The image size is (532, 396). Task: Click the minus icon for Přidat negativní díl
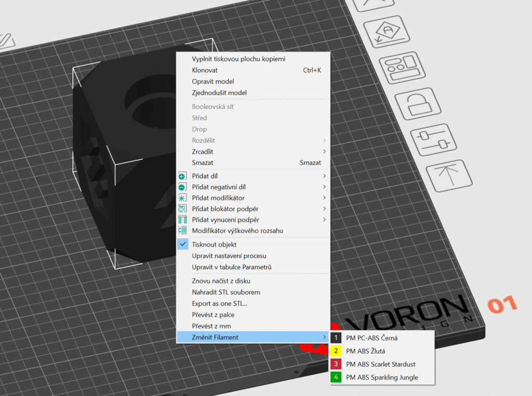tap(182, 187)
